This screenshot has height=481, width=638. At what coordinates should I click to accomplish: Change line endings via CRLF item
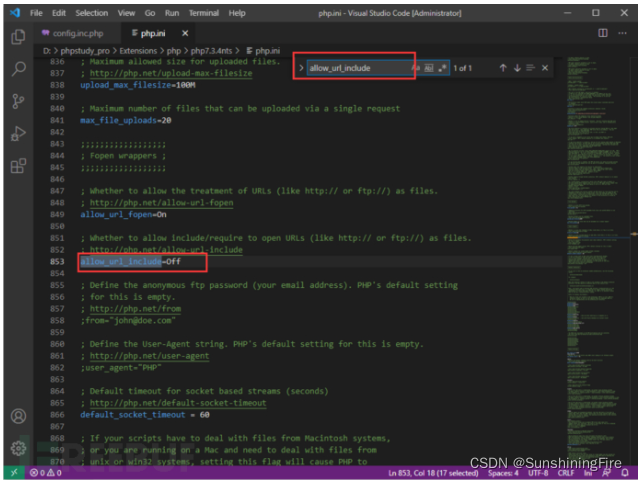[566, 473]
